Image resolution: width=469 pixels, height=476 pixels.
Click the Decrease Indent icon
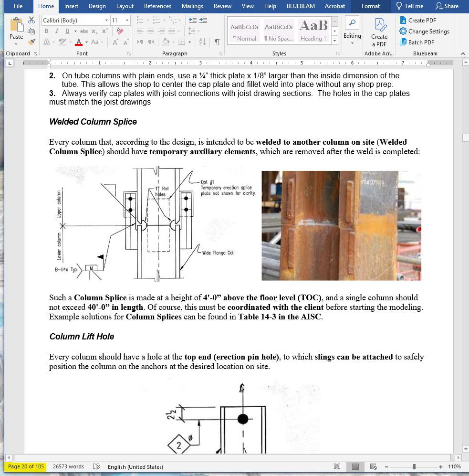point(193,21)
